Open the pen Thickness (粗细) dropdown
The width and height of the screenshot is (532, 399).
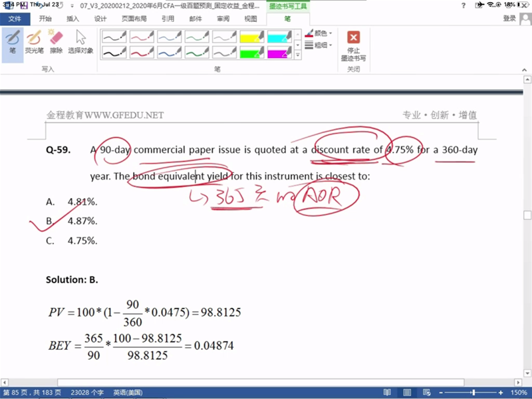[x=319, y=45]
